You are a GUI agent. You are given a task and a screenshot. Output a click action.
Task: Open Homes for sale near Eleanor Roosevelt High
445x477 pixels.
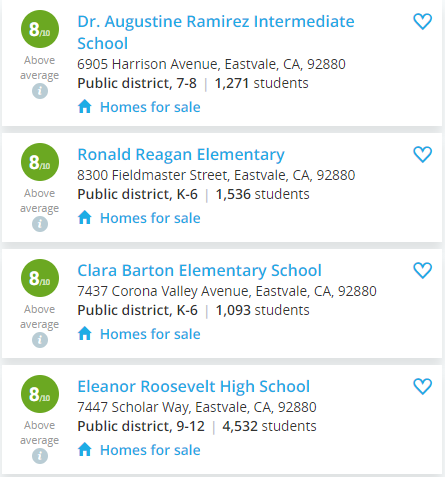(x=150, y=450)
